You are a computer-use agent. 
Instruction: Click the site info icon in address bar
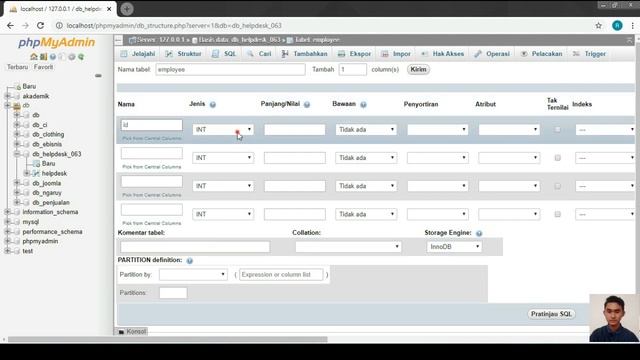click(59, 25)
